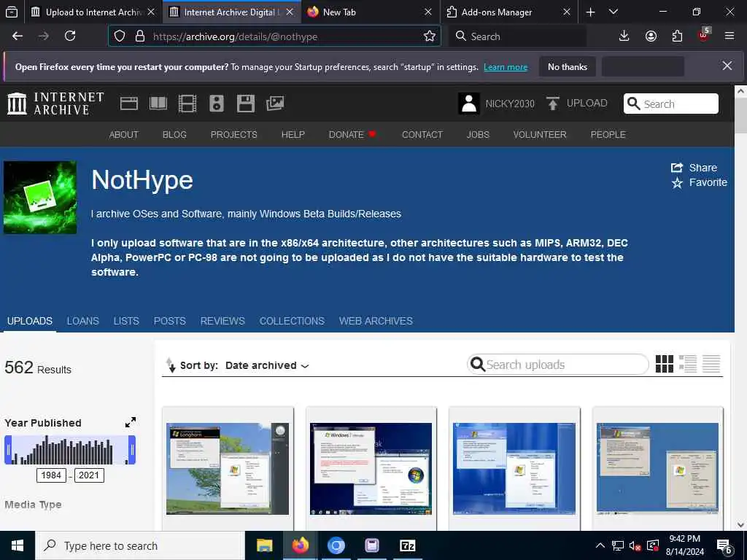Open new browser tab plus button

coord(590,12)
